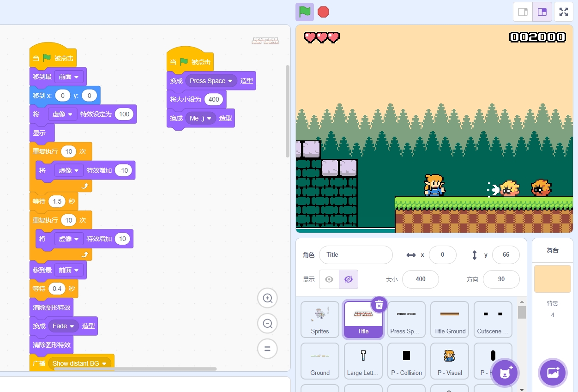
Task: Click x value in go to block
Action: (x=62, y=96)
